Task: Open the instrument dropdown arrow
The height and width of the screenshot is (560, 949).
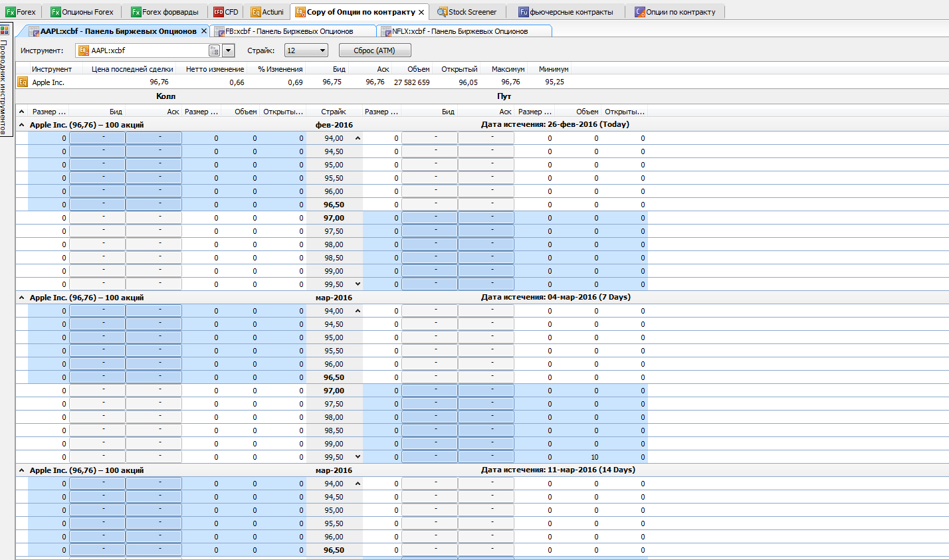Action: [229, 50]
